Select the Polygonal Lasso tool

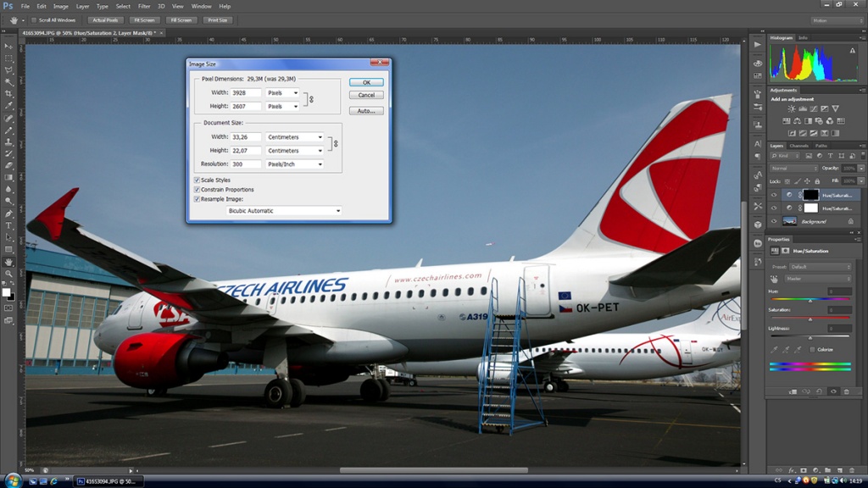click(x=8, y=70)
